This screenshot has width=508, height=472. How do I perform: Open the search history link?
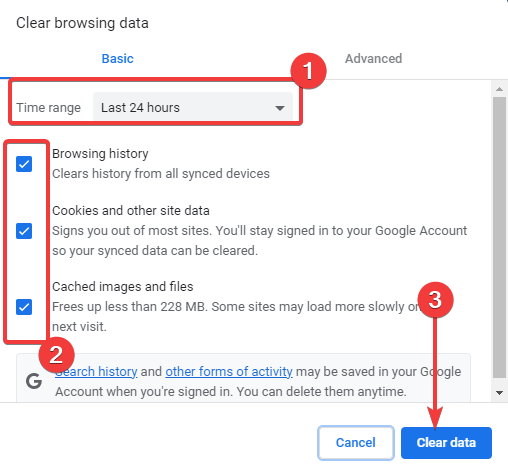(x=96, y=371)
